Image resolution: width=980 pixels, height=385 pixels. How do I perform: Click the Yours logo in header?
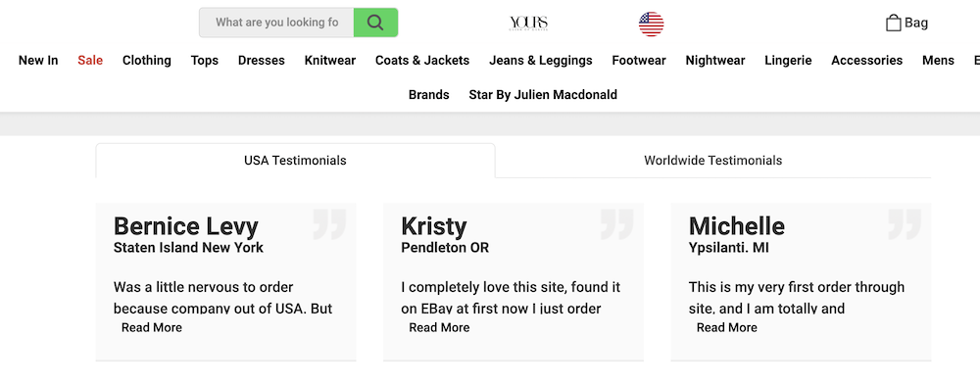(x=529, y=24)
